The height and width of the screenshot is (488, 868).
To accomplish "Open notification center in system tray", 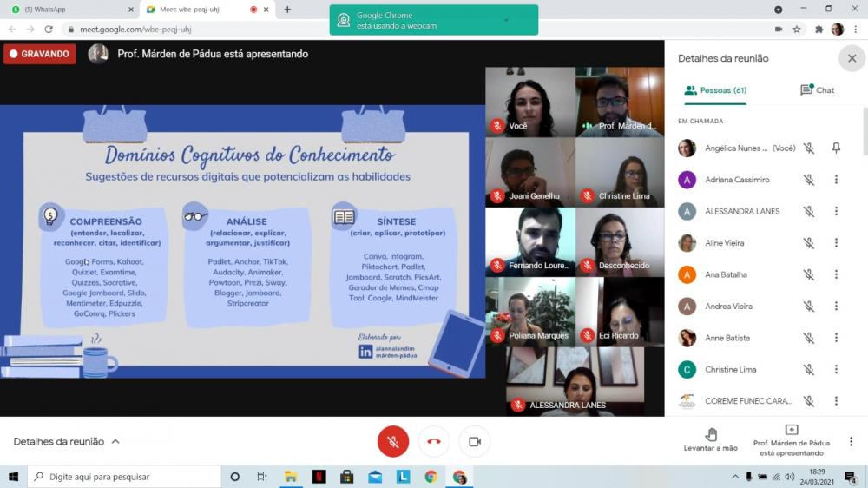I will [x=851, y=477].
